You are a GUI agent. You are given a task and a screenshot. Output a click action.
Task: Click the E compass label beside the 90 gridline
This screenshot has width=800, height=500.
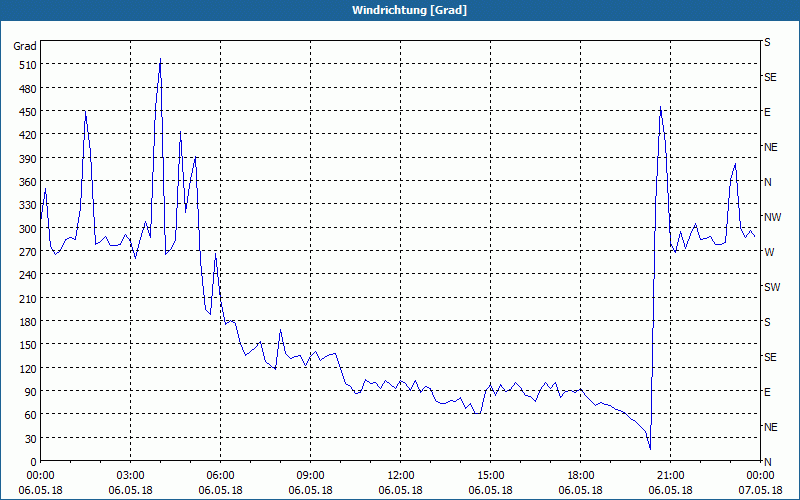click(x=767, y=392)
